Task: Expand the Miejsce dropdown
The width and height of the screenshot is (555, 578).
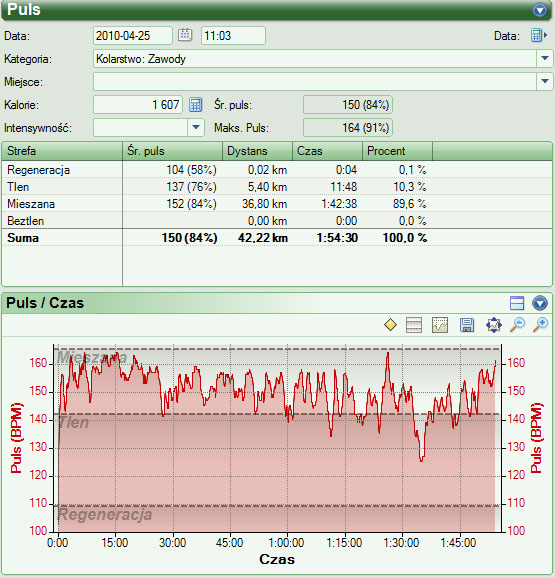Action: (x=545, y=81)
